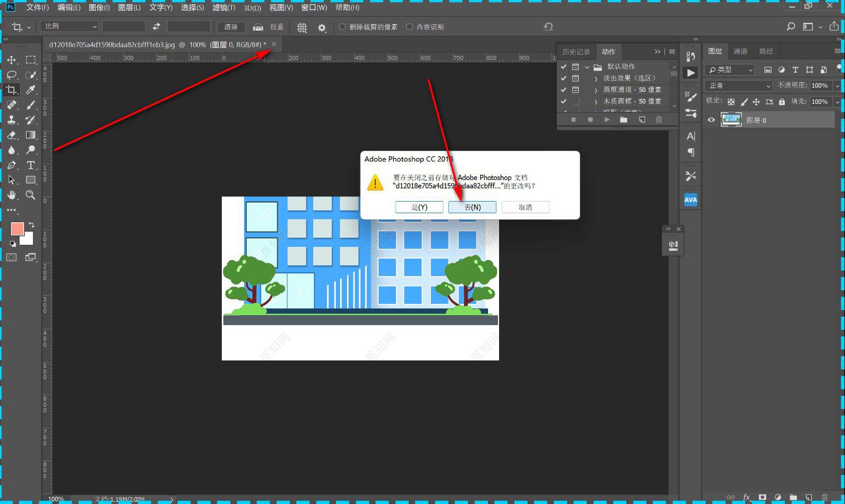The image size is (845, 504).
Task: Swap width and height crop values
Action: pos(156,26)
